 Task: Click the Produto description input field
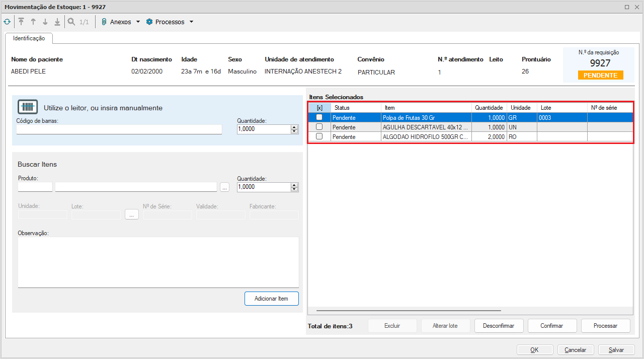(136, 187)
